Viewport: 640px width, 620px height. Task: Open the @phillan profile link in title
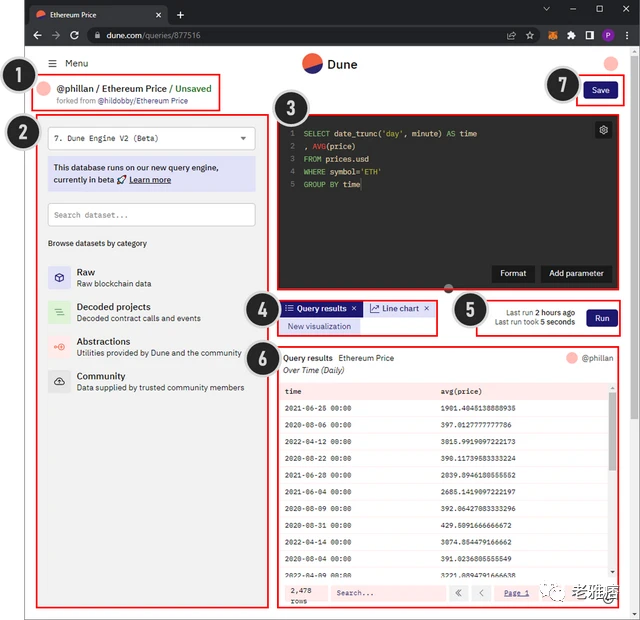pos(75,89)
